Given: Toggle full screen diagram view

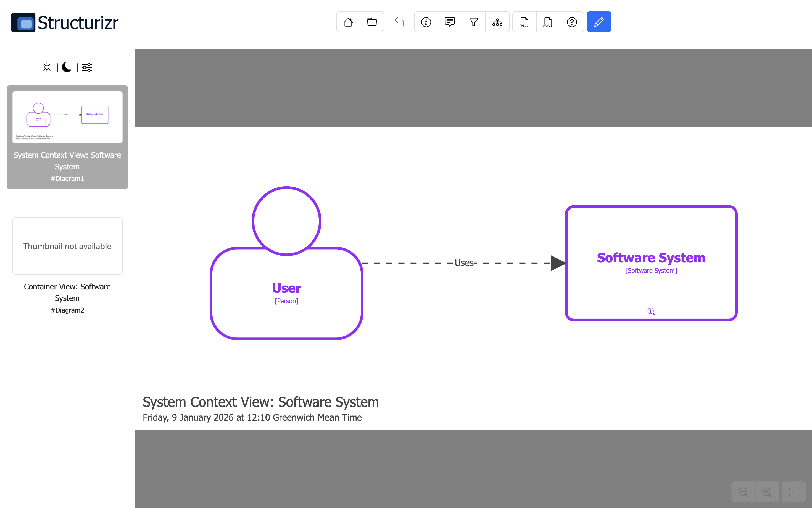Looking at the screenshot, I should (x=794, y=492).
